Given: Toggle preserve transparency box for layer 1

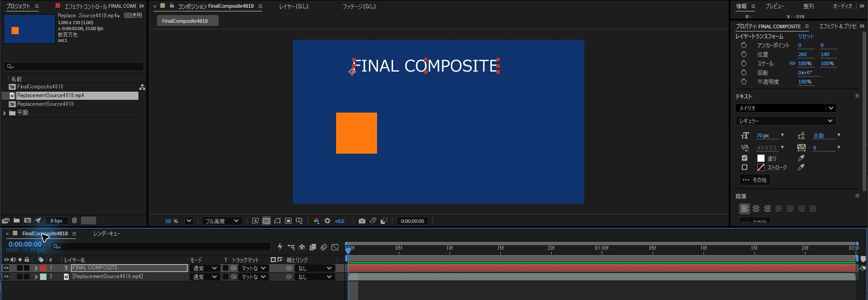Looking at the screenshot, I should (225, 268).
